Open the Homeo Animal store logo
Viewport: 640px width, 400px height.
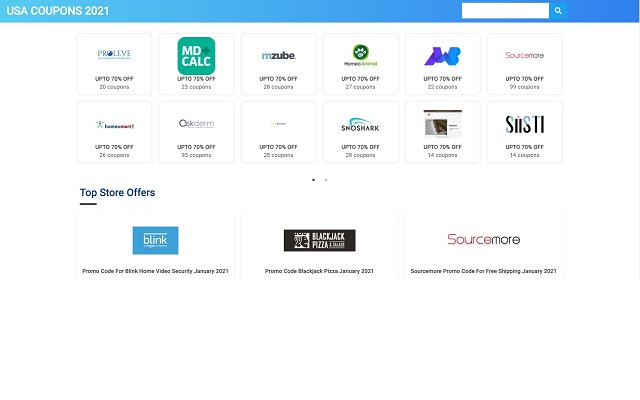pos(360,55)
